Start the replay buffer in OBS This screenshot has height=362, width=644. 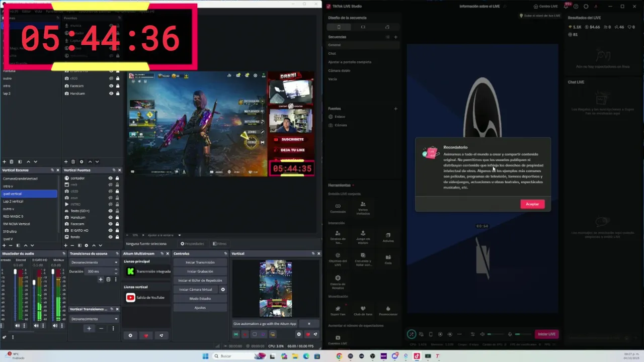200,281
